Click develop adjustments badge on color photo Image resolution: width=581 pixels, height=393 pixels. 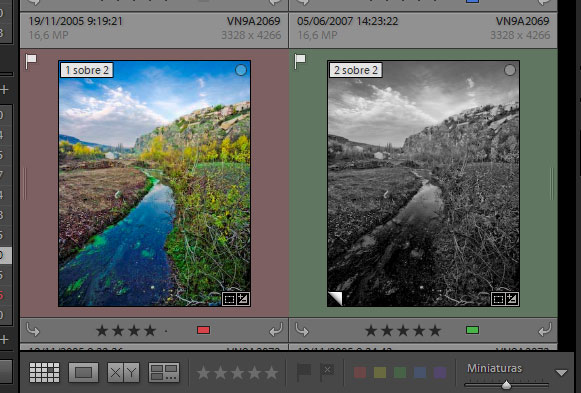click(243, 299)
